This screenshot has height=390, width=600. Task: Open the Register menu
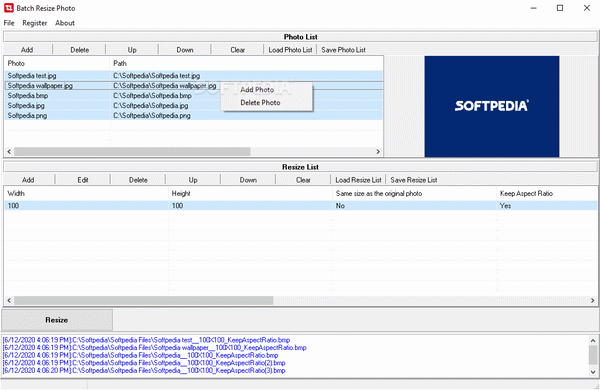click(x=34, y=23)
